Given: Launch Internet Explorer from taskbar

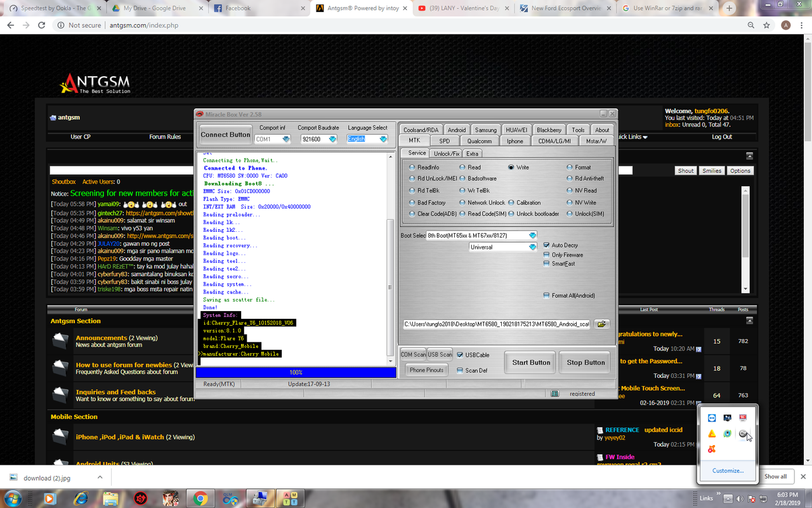Looking at the screenshot, I should tap(80, 498).
